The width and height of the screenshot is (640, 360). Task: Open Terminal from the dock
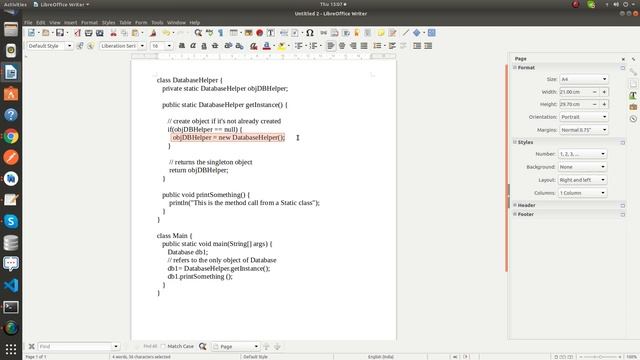coord(11,307)
